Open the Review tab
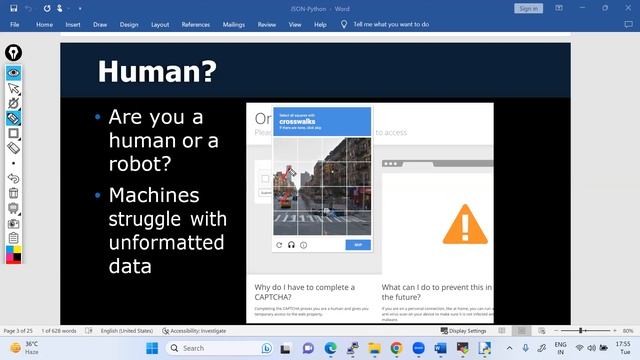 pos(267,24)
